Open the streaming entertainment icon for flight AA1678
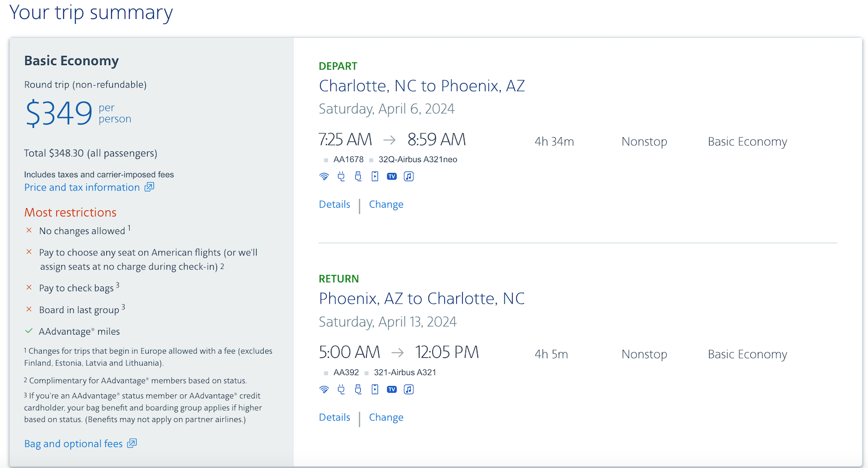 tap(375, 176)
